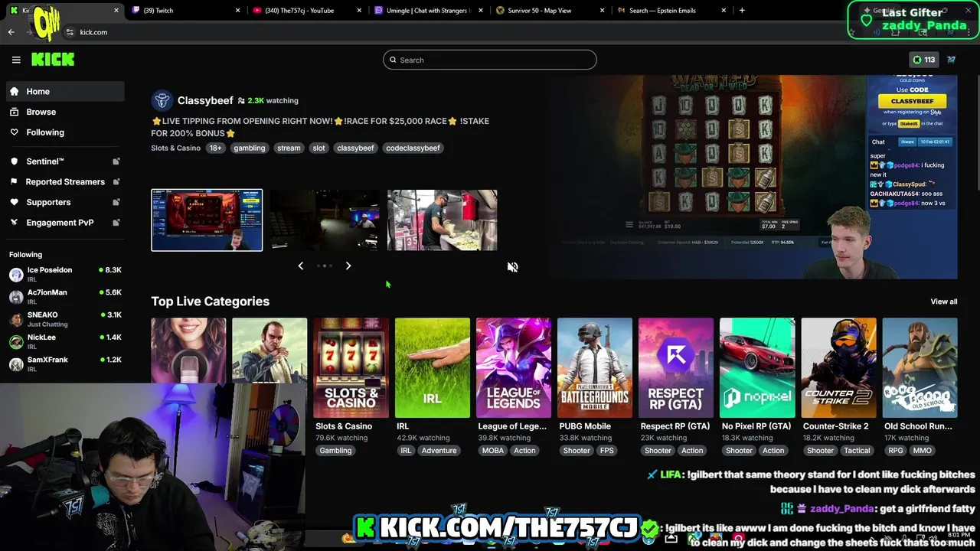The image size is (980, 551).
Task: Click the search magnifier icon
Action: click(394, 60)
